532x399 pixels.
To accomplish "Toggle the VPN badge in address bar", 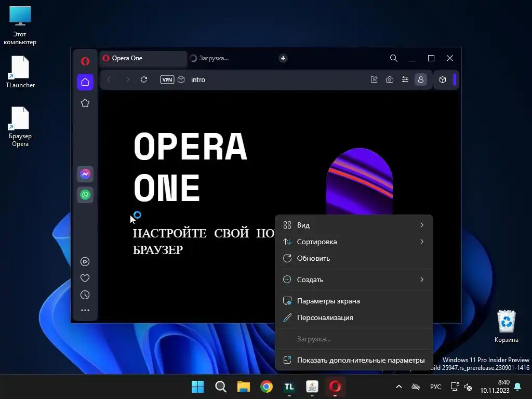I will click(x=167, y=79).
